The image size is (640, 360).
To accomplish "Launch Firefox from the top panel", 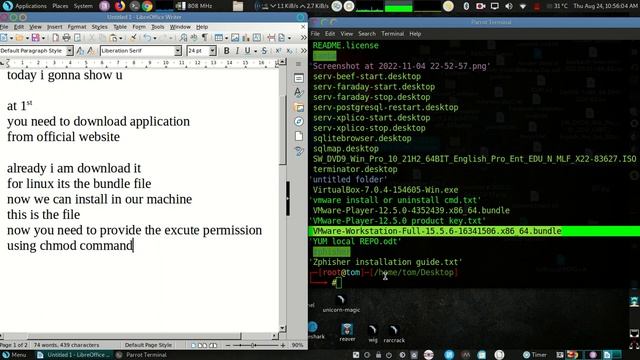I will pos(120,6).
